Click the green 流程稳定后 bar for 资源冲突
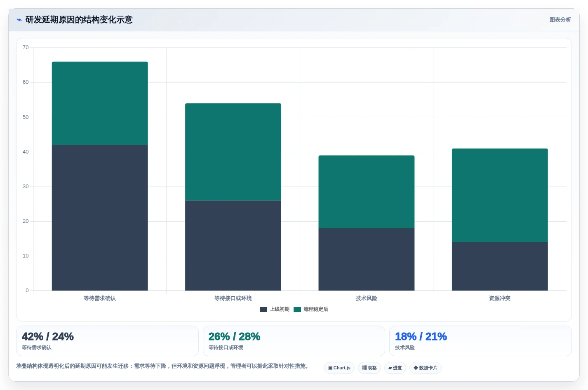This screenshot has width=588, height=390. [500, 195]
